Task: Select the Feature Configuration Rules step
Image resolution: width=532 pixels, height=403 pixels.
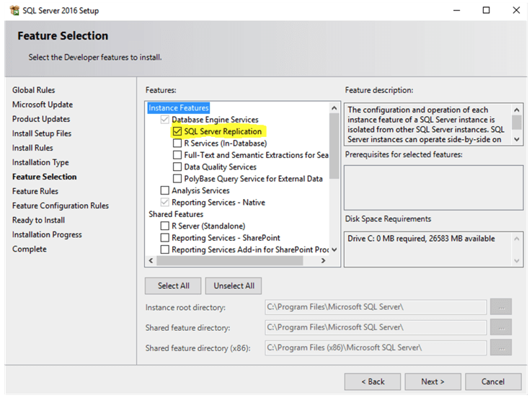Action: coord(61,205)
